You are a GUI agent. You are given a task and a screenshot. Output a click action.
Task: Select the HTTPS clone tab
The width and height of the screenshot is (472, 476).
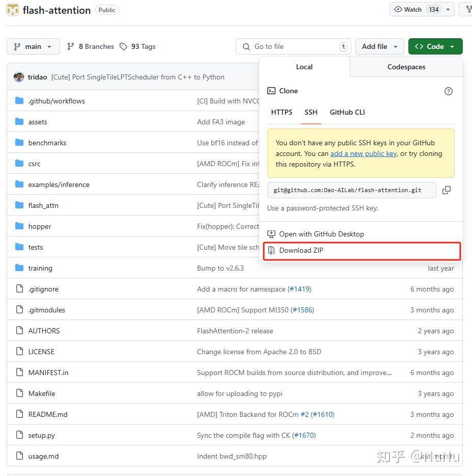coord(282,112)
